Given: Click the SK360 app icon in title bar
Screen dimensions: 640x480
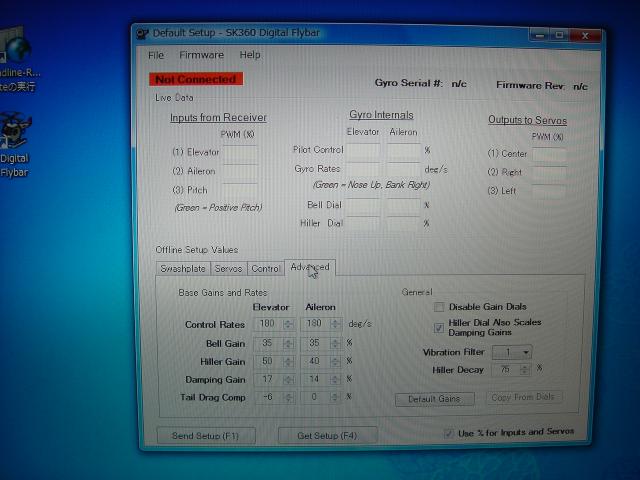Looking at the screenshot, I should coord(143,32).
